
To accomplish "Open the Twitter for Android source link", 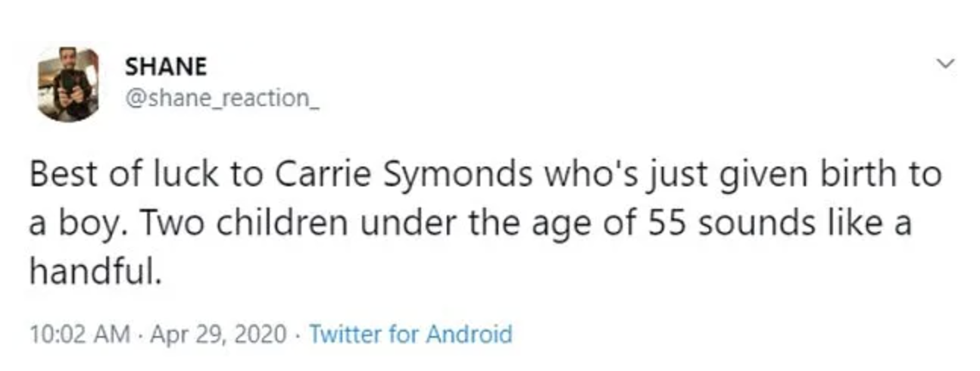I will pyautogui.click(x=411, y=333).
